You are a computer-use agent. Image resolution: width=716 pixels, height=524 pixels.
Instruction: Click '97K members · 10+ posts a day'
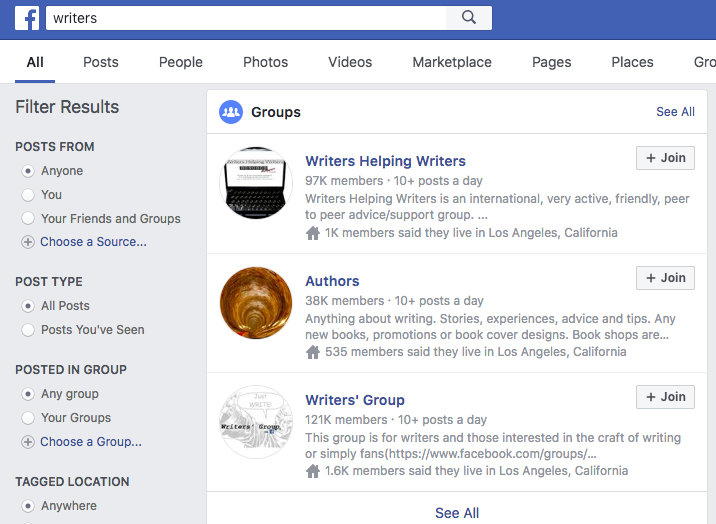point(394,181)
